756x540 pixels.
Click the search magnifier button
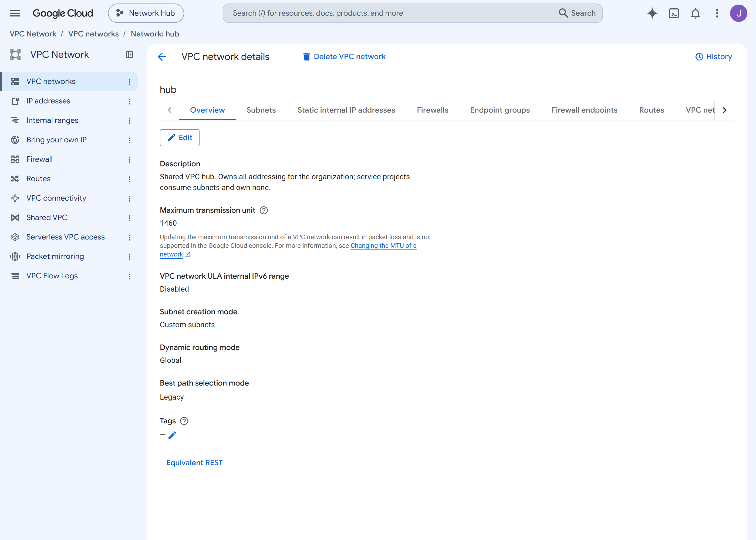pos(578,13)
